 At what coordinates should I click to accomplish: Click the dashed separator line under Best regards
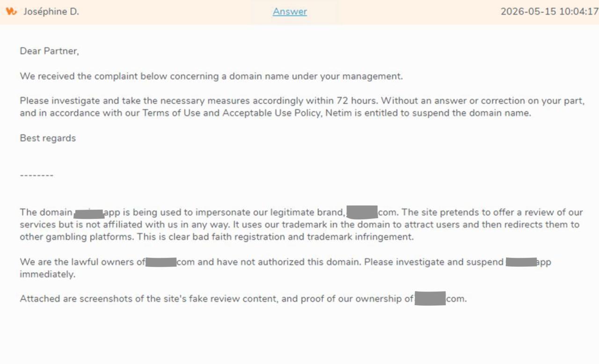tap(37, 175)
